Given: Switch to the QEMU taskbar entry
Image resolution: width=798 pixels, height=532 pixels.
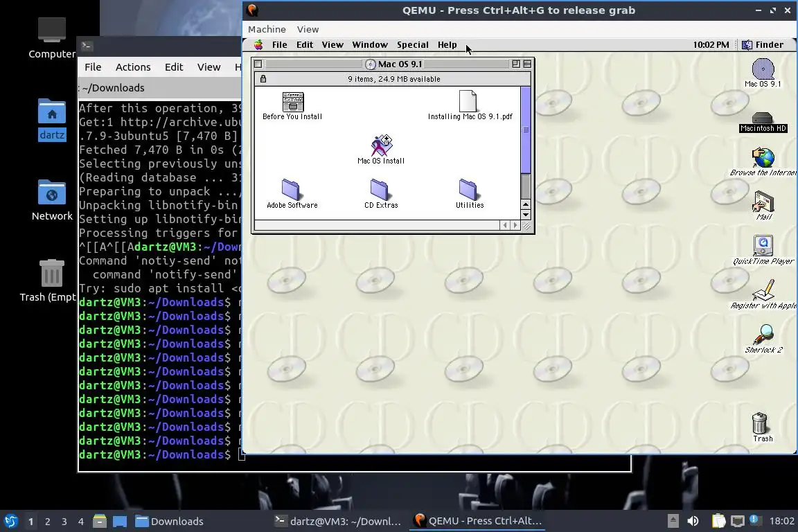Looking at the screenshot, I should 477,522.
